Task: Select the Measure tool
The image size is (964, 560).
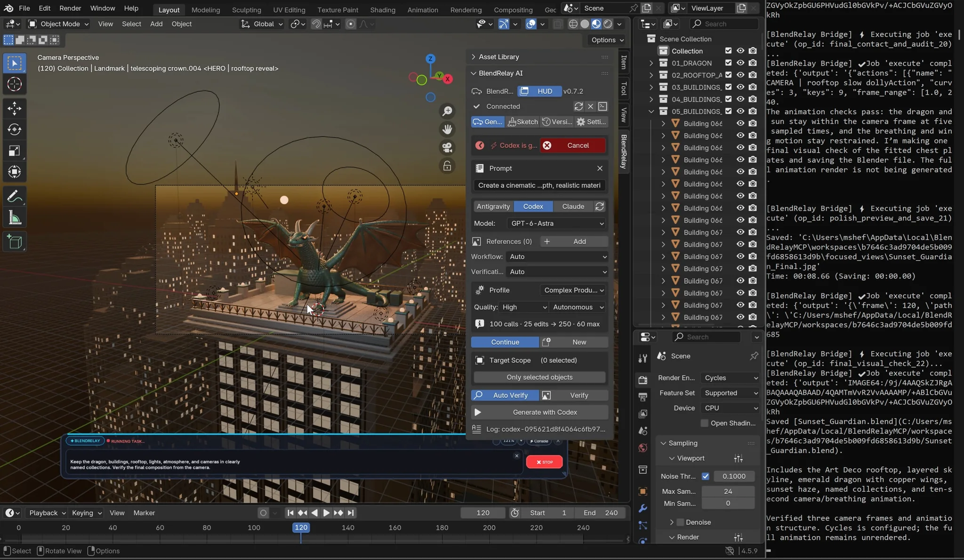Action: [x=15, y=217]
